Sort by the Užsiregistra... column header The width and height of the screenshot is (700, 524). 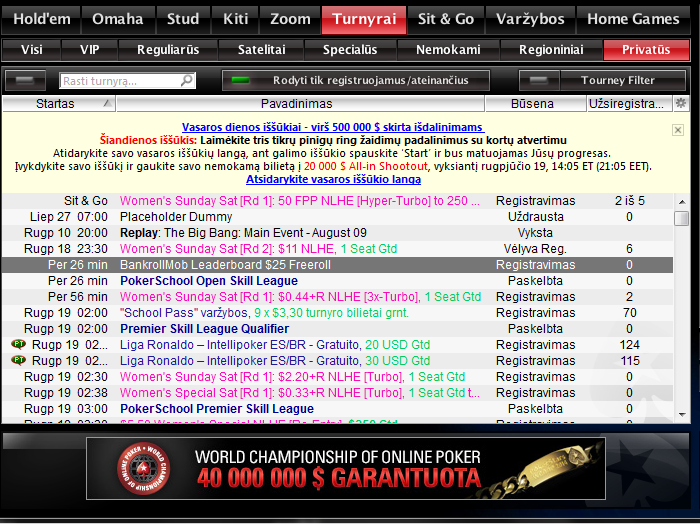point(629,104)
